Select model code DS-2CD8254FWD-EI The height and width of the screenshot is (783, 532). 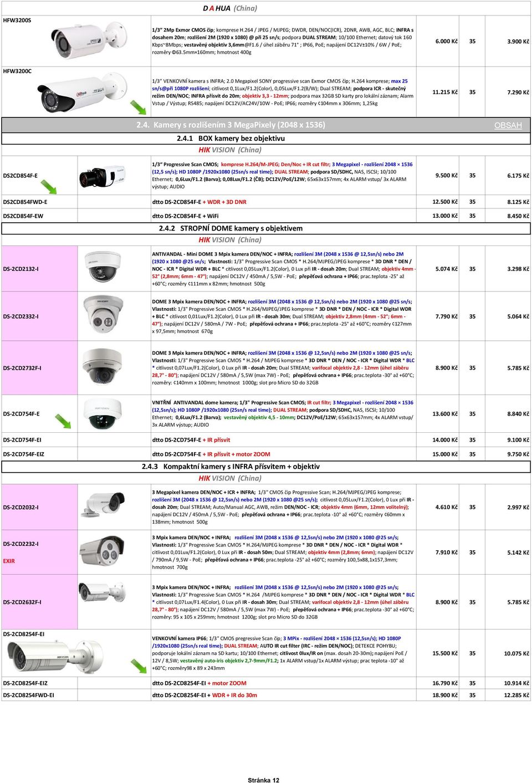coord(28,695)
